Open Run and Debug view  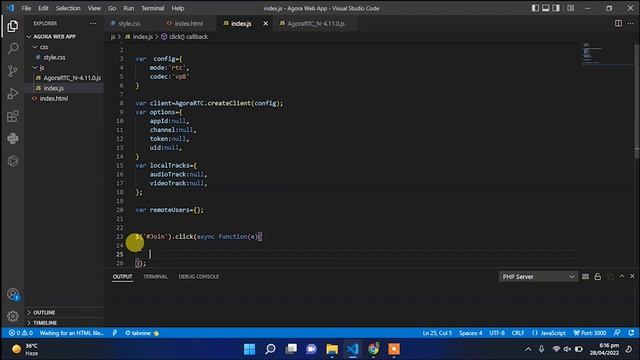tap(13, 93)
